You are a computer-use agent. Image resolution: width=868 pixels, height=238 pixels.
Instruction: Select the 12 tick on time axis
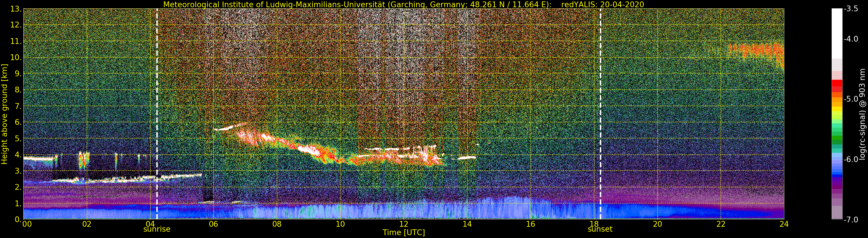click(404, 224)
